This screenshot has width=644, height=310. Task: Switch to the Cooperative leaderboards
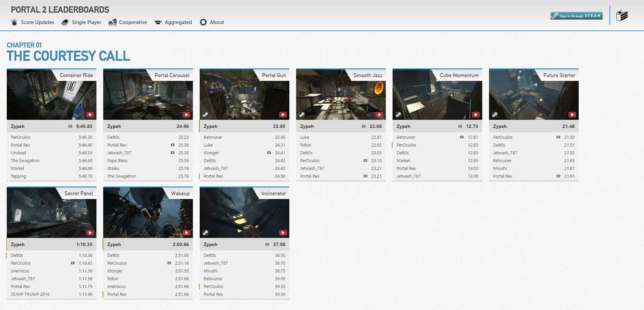tap(133, 22)
